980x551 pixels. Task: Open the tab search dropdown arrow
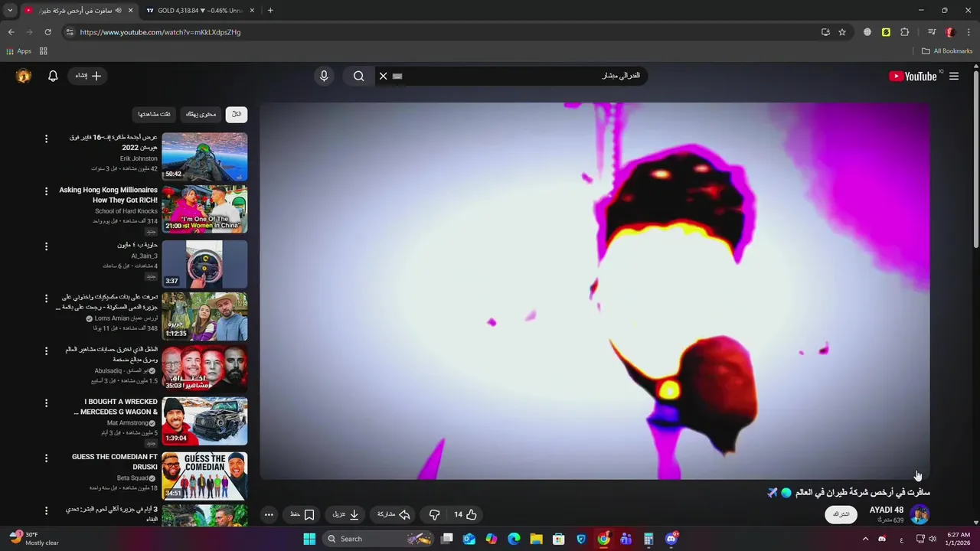[10, 11]
